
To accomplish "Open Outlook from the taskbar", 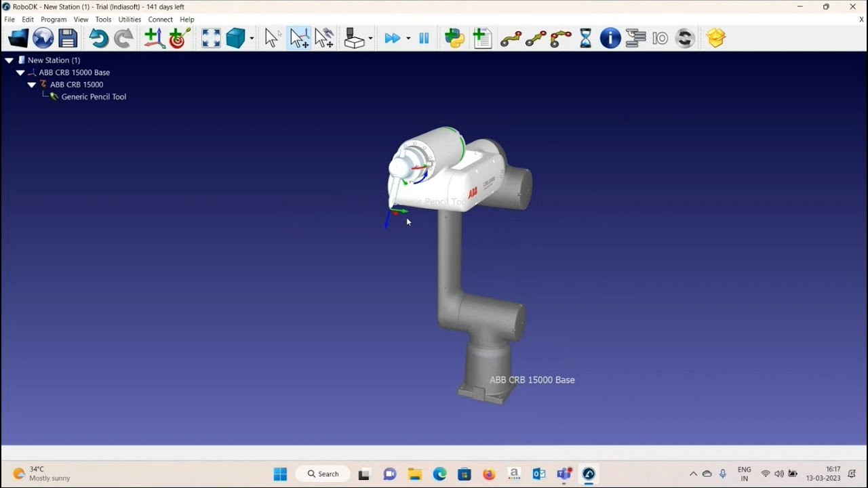I will click(x=539, y=474).
